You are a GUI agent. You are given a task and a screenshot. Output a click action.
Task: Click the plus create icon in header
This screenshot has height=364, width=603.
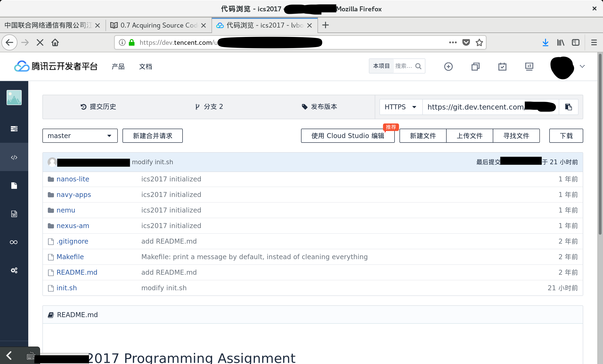coord(448,67)
